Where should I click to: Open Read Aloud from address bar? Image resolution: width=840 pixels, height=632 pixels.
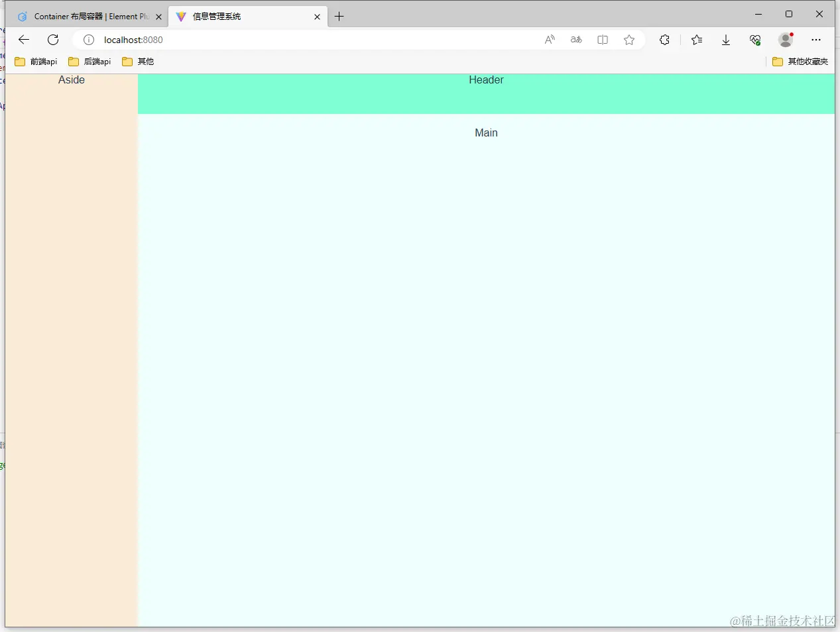[x=550, y=40]
